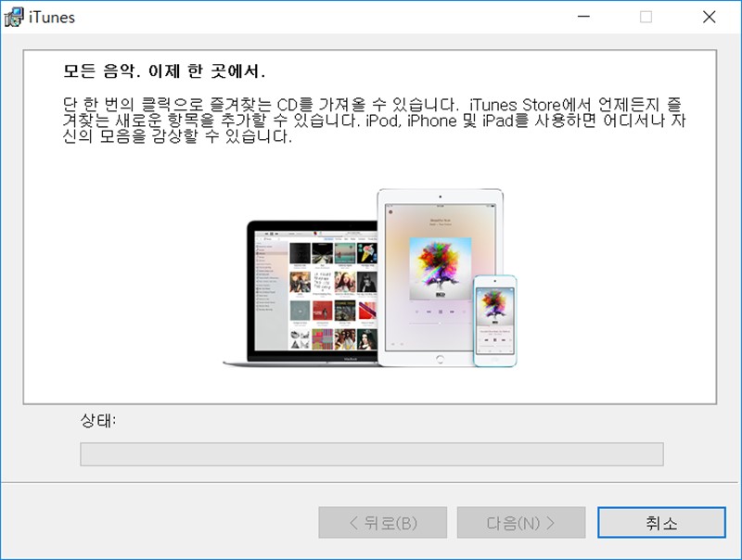Click the disabled 다음(N) > button
The width and height of the screenshot is (742, 560).
521,523
